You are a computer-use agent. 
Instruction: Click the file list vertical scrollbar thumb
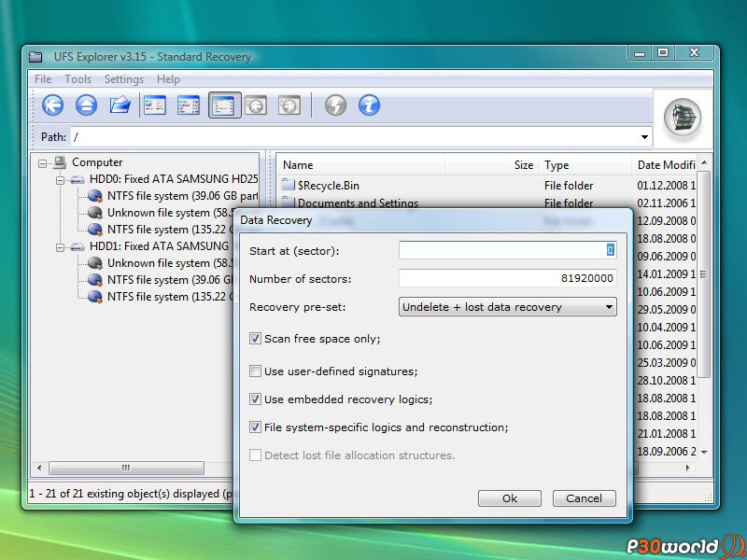704,273
